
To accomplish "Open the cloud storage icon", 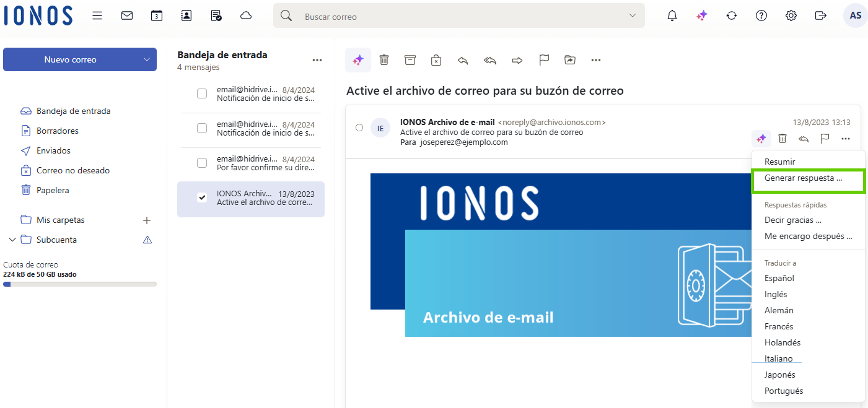I will (246, 15).
